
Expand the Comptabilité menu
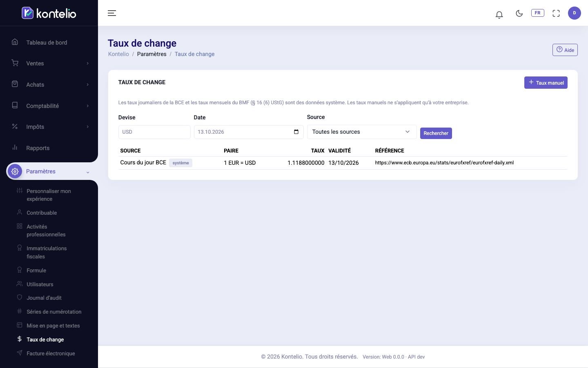pyautogui.click(x=49, y=105)
